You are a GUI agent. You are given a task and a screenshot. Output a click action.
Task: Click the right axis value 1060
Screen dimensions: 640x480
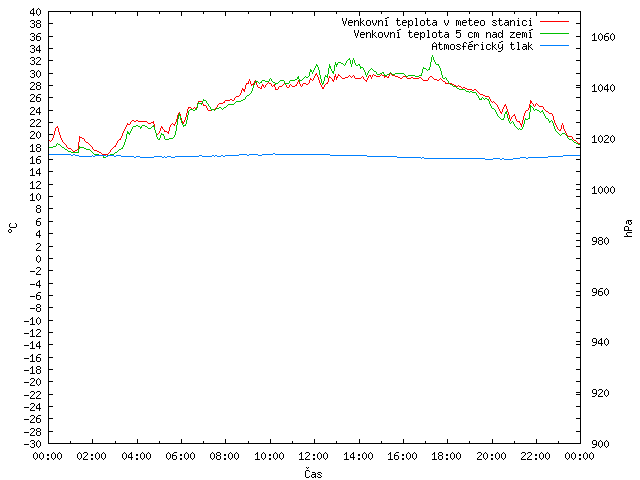pyautogui.click(x=603, y=37)
